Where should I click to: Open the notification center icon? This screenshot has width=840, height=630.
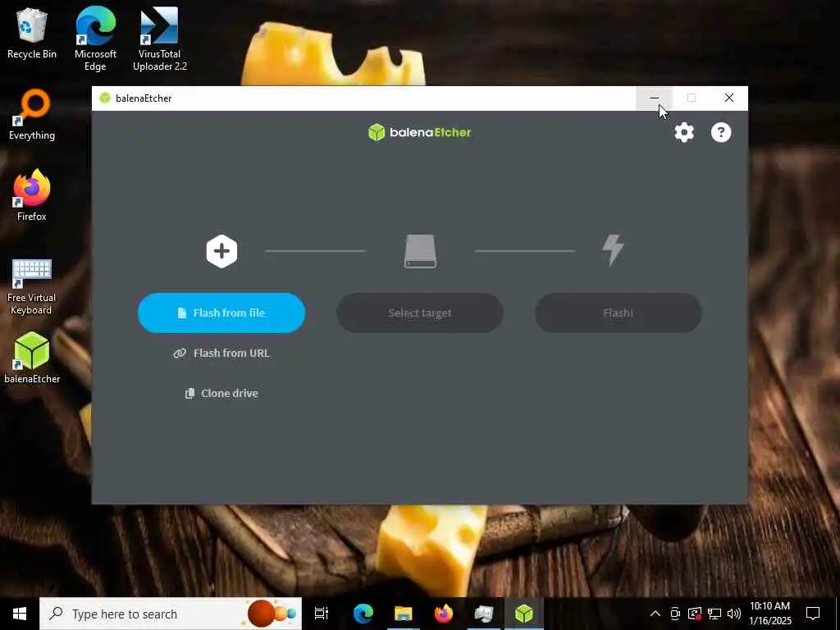click(813, 614)
